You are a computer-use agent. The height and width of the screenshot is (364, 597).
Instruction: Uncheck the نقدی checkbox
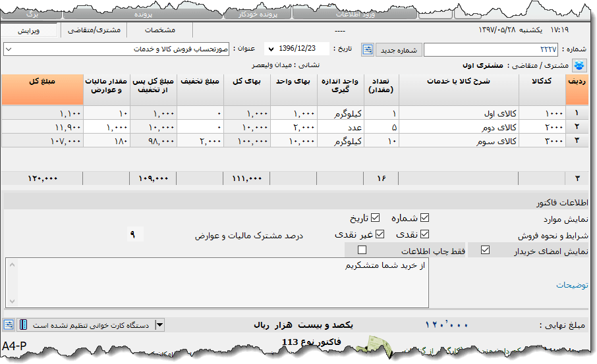(424, 234)
